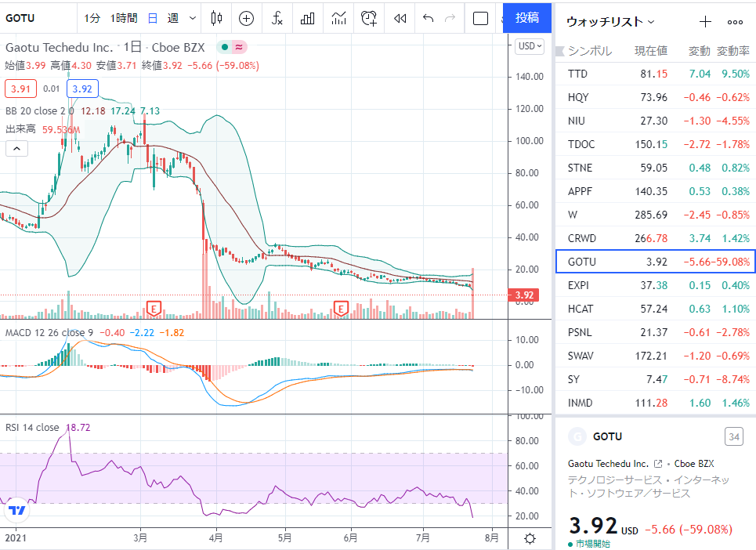
Task: Add a symbol to the watchlist with plus
Action: pyautogui.click(x=705, y=22)
